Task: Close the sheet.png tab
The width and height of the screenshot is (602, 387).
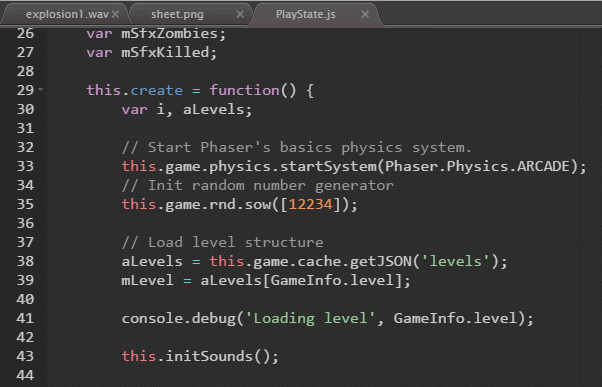Action: pos(240,15)
